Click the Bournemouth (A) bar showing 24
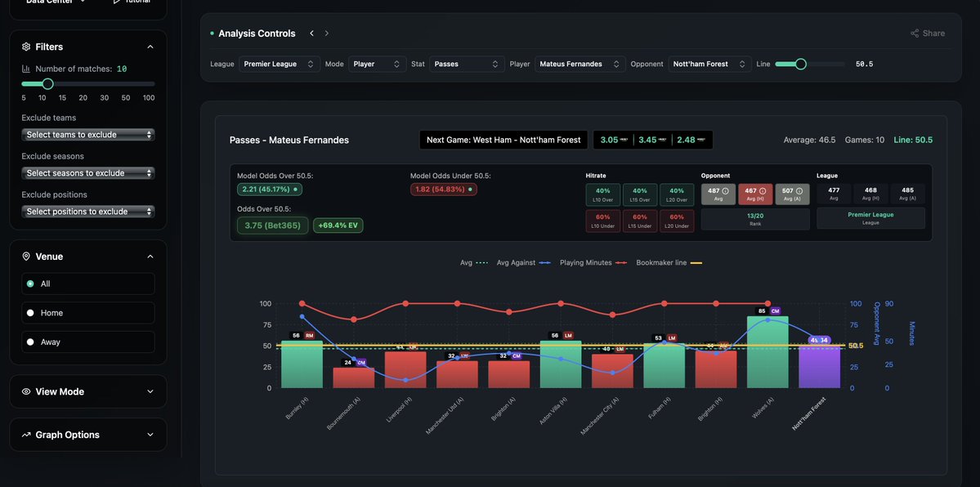This screenshot has width=980, height=487. pyautogui.click(x=354, y=378)
